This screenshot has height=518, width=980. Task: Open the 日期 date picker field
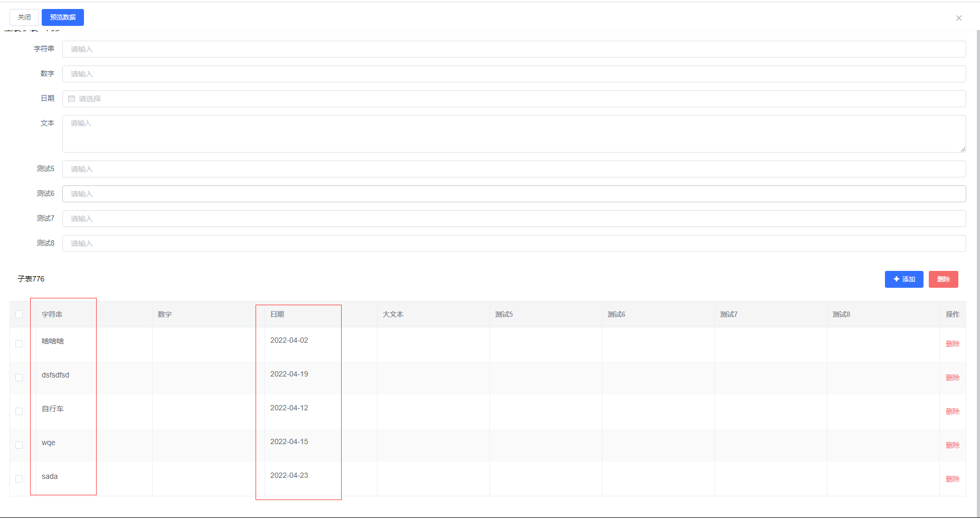coord(513,99)
